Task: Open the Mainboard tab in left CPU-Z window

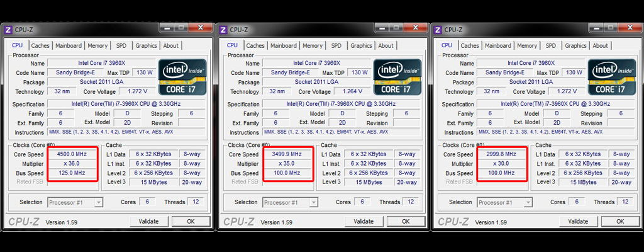Action: pyautogui.click(x=69, y=46)
